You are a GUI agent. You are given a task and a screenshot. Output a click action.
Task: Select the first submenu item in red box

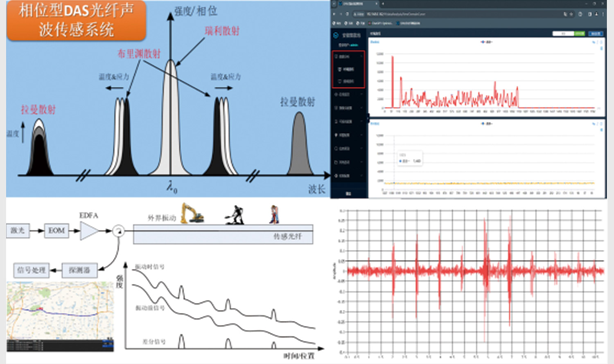click(348, 69)
